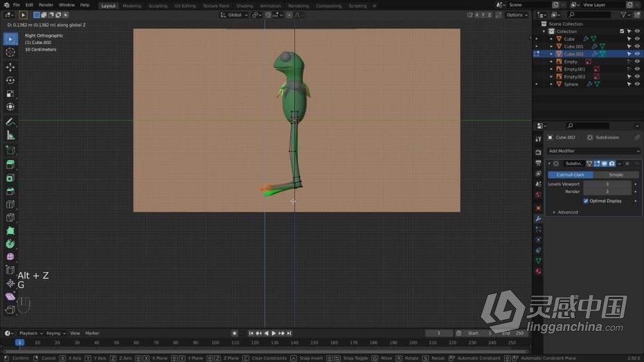Toggle Collection exclude checkbox in outliner
This screenshot has width=644, height=362.
pyautogui.click(x=622, y=31)
